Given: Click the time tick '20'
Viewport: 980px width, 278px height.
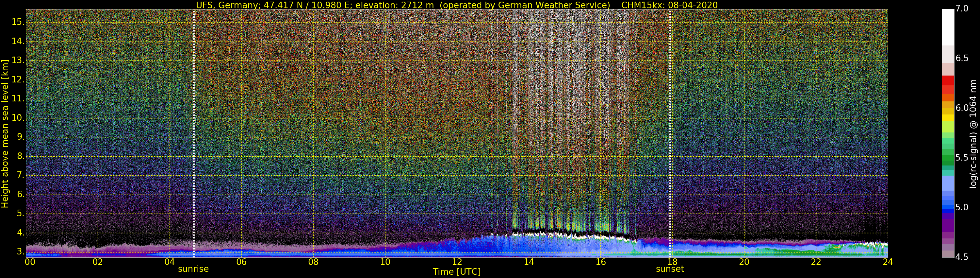Looking at the screenshot, I should 744,262.
